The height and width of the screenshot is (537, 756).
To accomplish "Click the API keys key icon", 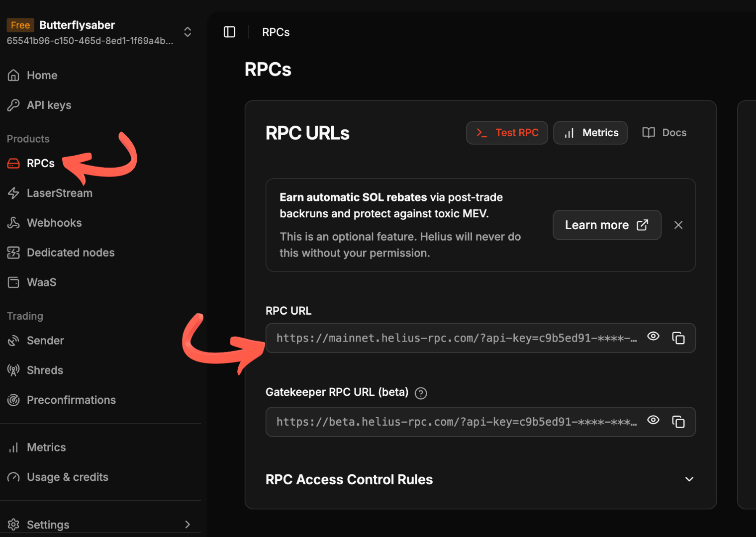I will pos(13,105).
